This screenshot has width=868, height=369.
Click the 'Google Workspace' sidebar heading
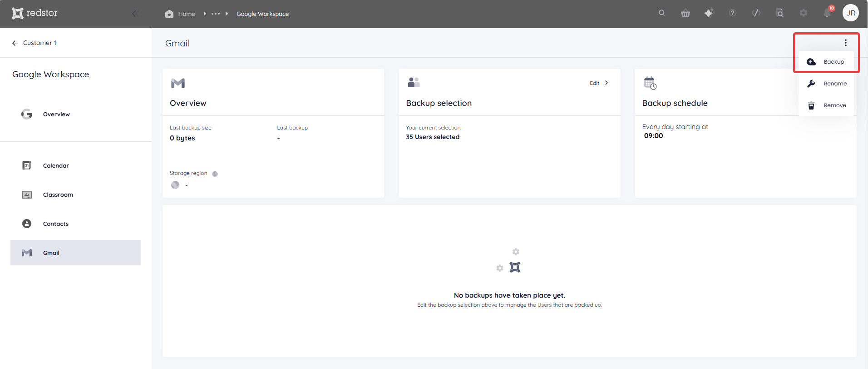(x=51, y=75)
